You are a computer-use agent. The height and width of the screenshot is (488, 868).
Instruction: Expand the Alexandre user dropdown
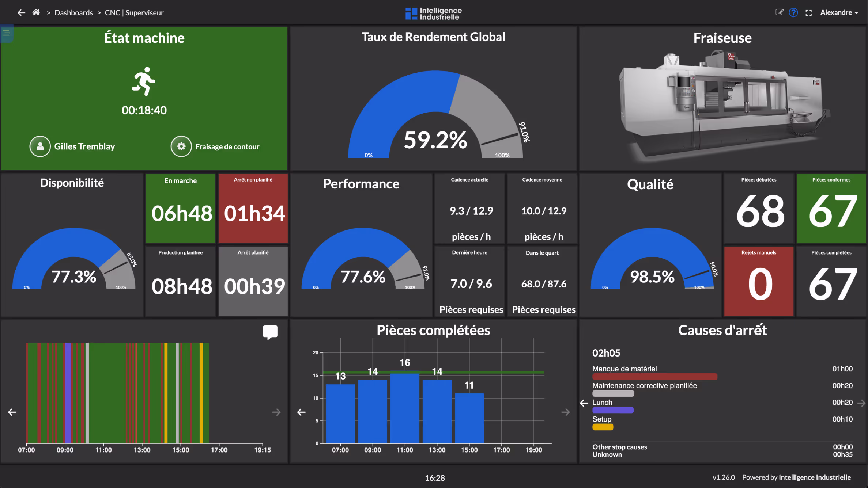(839, 13)
